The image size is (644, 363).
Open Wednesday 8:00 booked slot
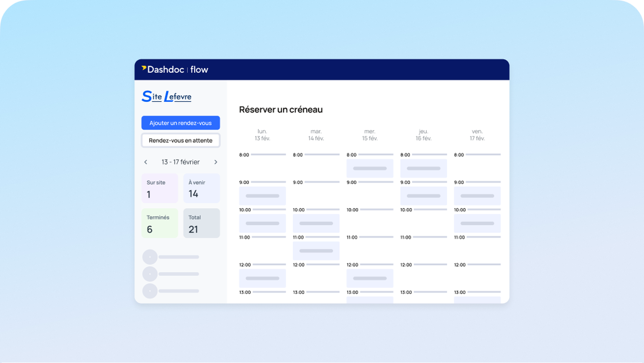point(370,168)
